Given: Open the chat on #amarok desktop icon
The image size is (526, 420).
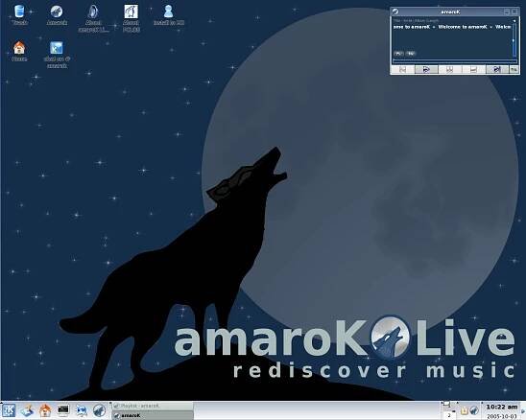Looking at the screenshot, I should (57, 49).
